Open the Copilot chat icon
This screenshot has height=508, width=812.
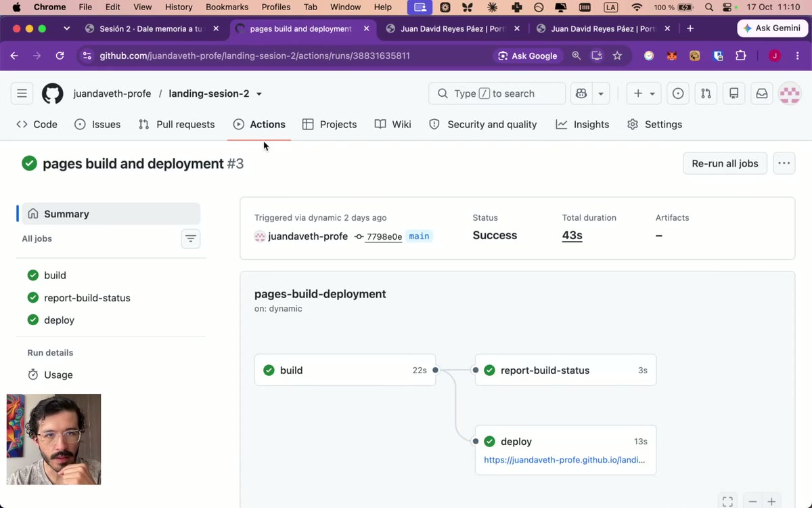click(x=581, y=93)
